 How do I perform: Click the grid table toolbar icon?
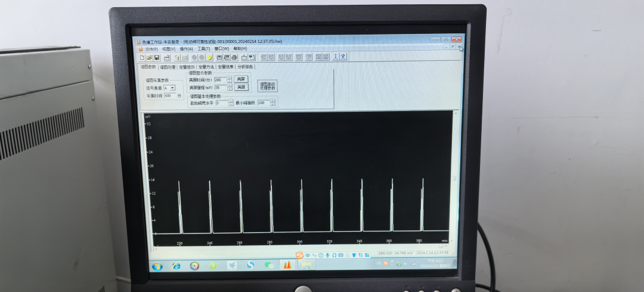[184, 57]
